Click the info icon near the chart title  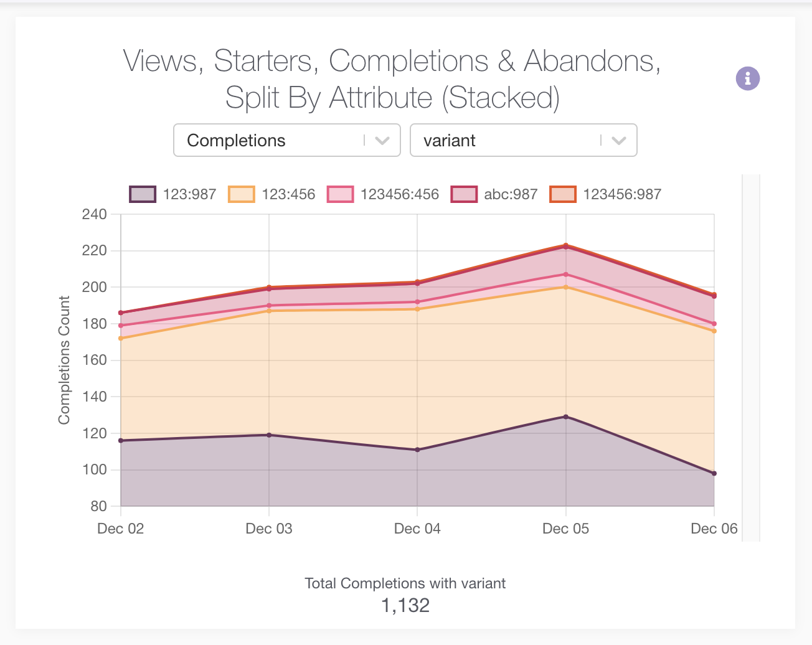tap(747, 78)
